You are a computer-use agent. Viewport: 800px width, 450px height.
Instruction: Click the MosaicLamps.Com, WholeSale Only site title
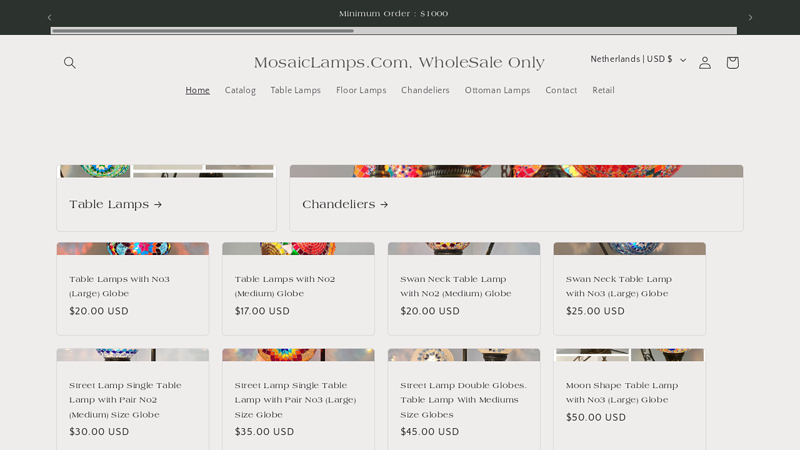tap(399, 62)
